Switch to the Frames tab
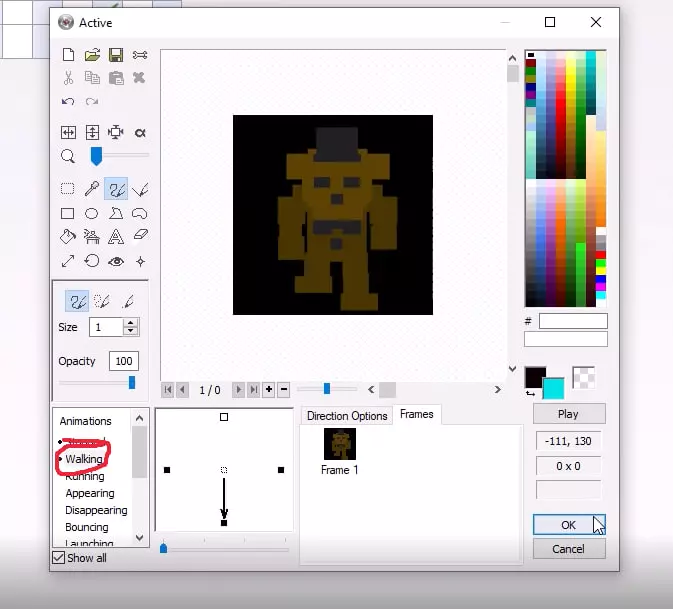The width and height of the screenshot is (673, 609). coord(416,414)
